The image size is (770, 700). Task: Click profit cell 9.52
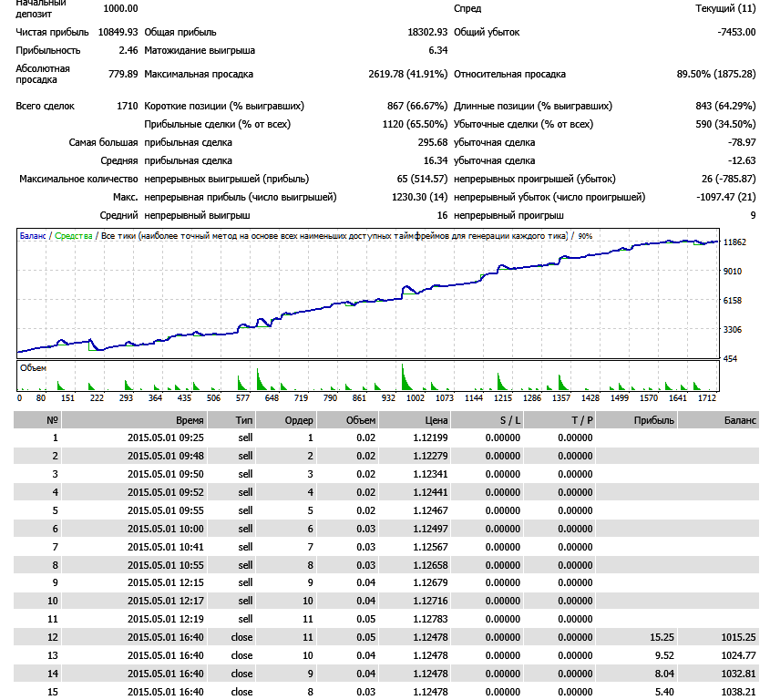(x=664, y=654)
